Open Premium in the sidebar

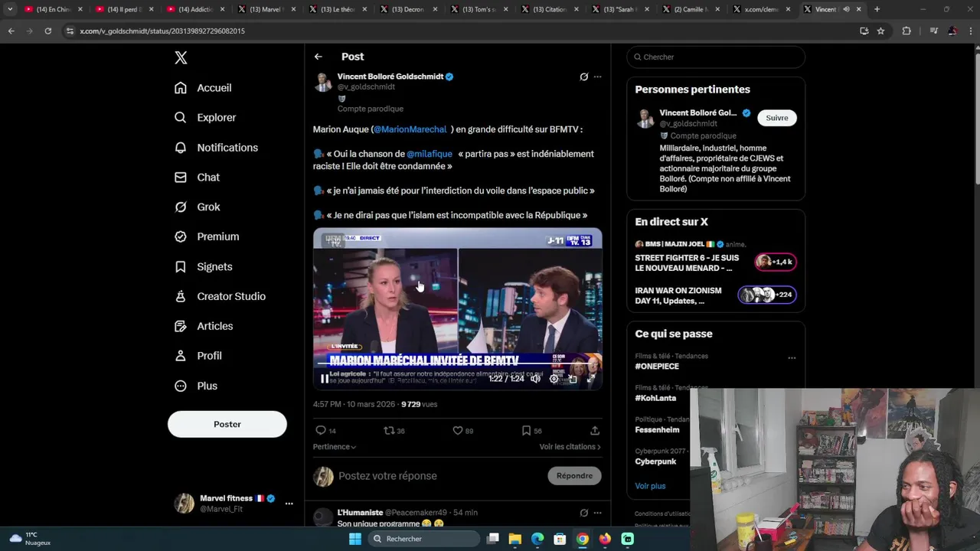click(x=207, y=237)
